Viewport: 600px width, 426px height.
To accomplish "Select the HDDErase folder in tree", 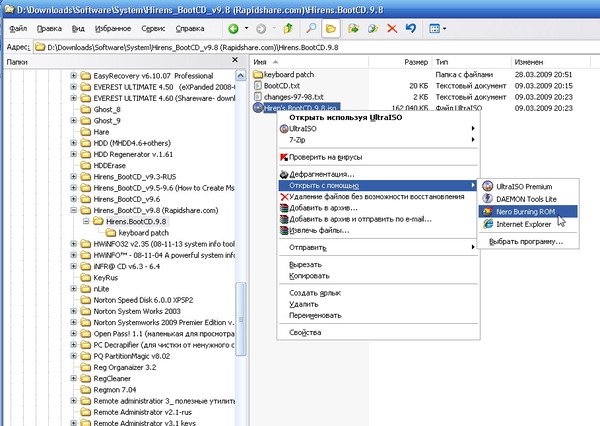I will click(x=103, y=165).
